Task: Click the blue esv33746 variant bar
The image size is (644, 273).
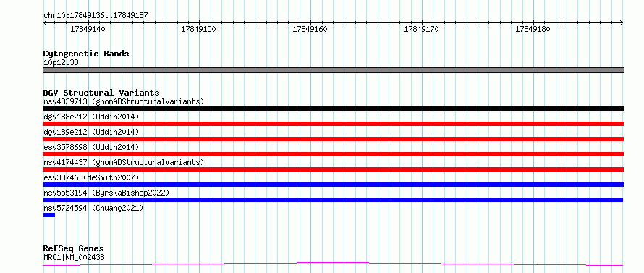Action: pos(333,185)
